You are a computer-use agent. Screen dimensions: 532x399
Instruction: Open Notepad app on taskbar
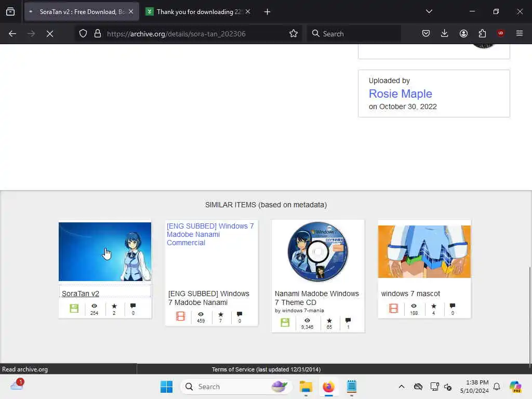(352, 387)
